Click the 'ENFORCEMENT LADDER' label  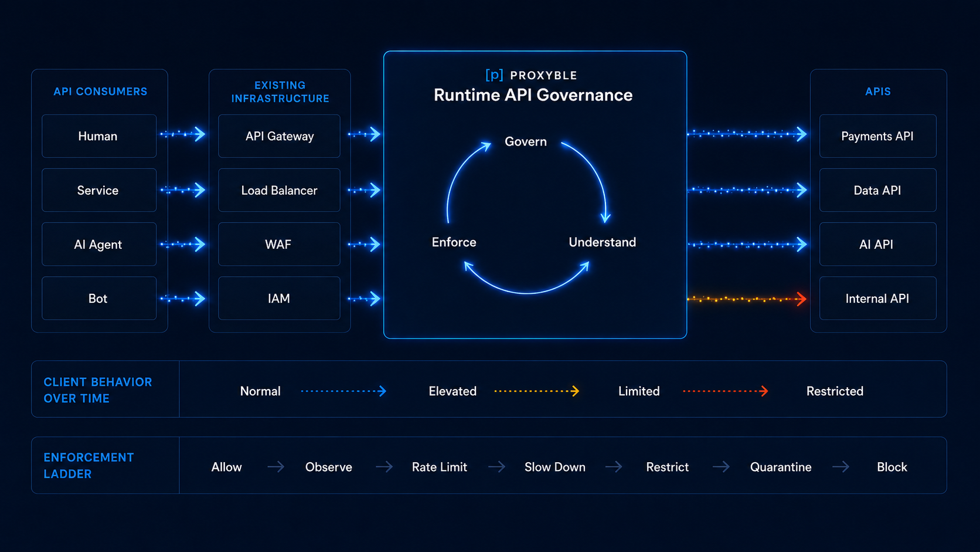(89, 465)
